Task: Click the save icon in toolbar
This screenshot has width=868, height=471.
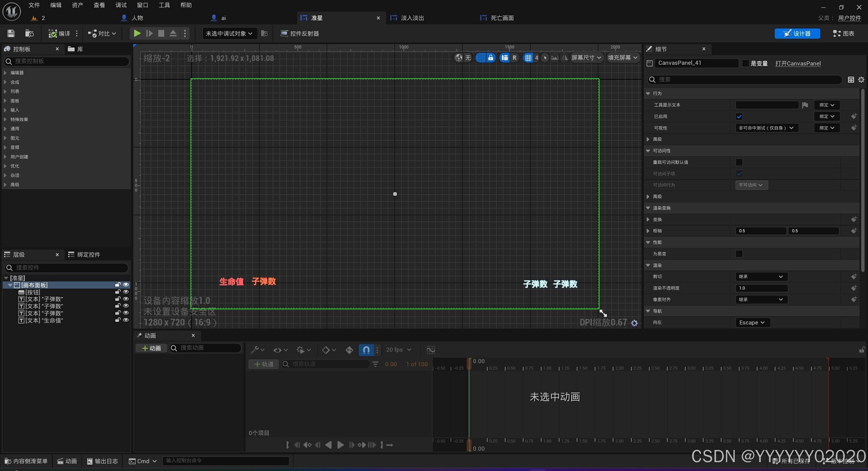Action: click(x=11, y=33)
